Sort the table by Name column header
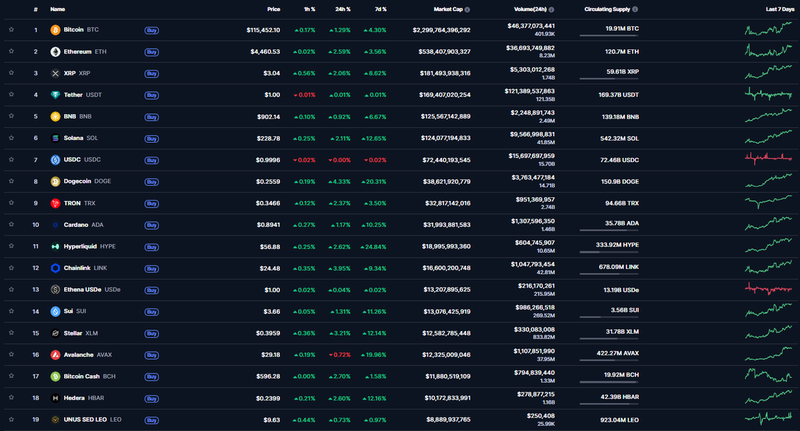800x431 pixels. point(58,9)
